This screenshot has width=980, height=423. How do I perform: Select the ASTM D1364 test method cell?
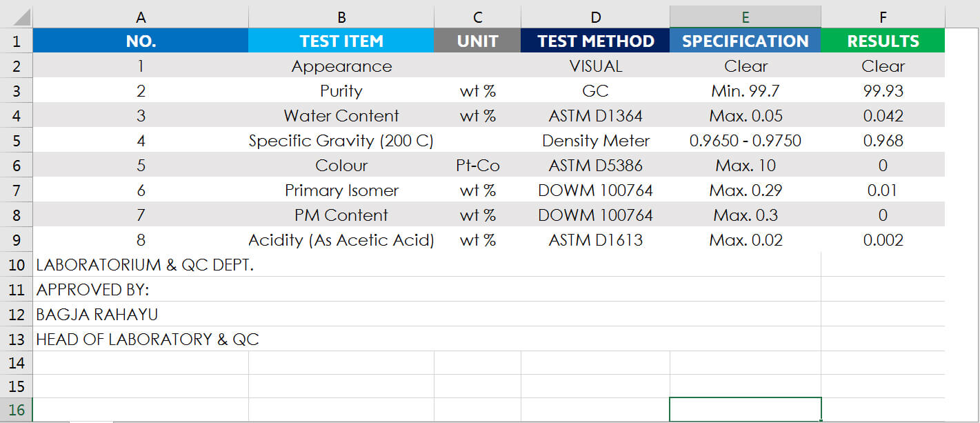point(595,116)
